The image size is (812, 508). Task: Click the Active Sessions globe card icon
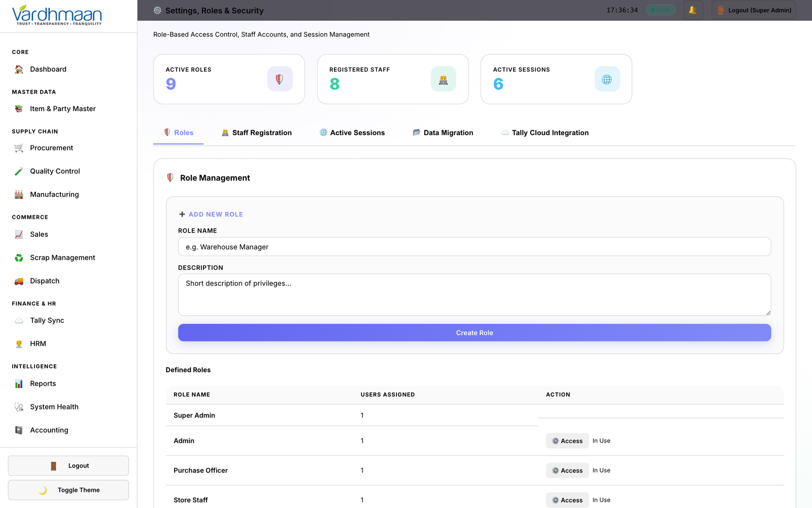(x=607, y=79)
